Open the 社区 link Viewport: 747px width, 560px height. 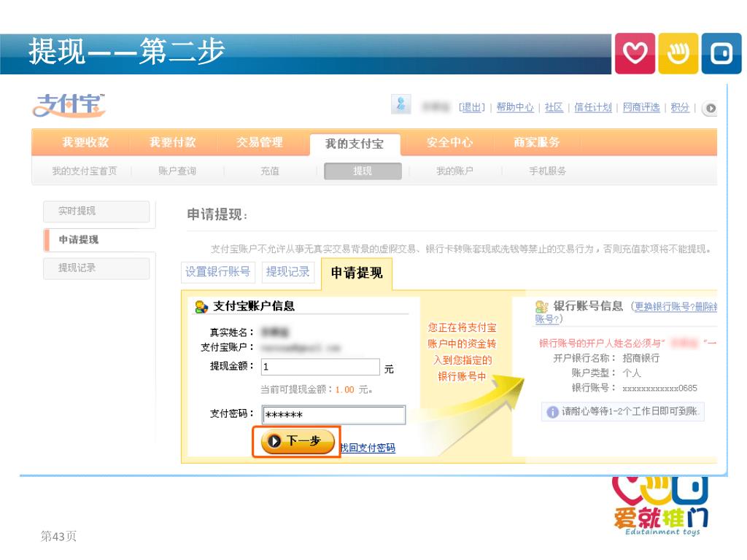tap(554, 108)
